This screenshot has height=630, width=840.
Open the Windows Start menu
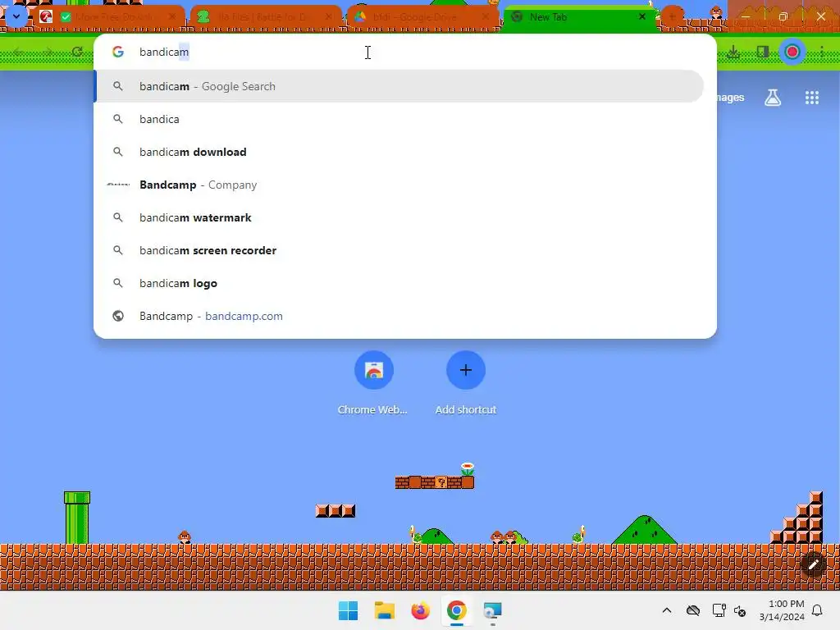click(348, 610)
